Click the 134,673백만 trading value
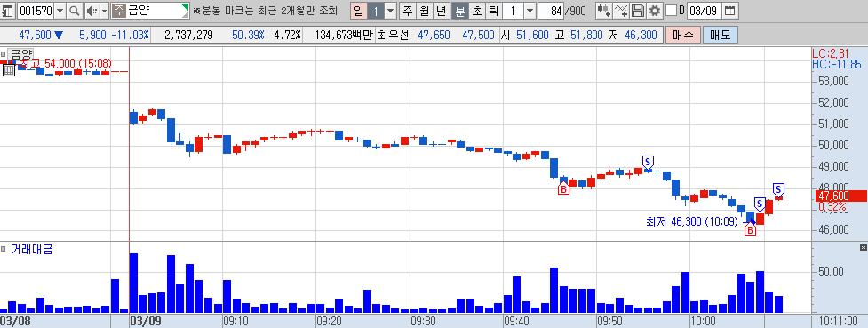The image size is (868, 328). [345, 35]
